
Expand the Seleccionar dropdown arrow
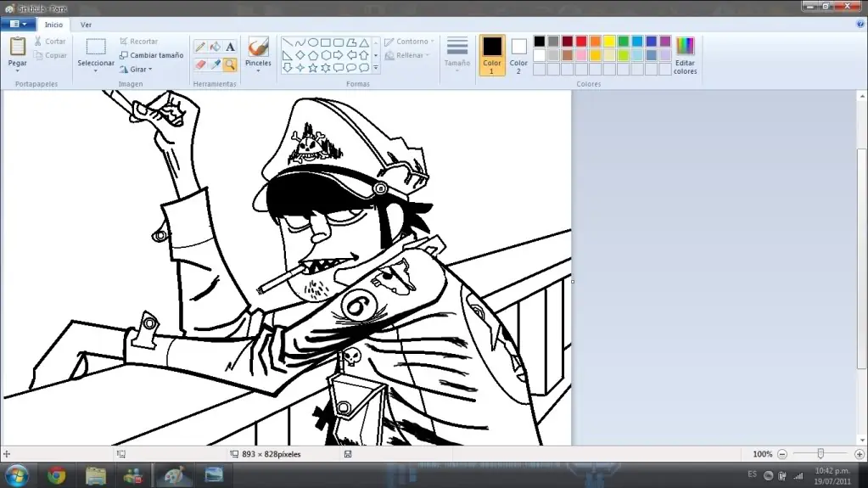point(96,71)
